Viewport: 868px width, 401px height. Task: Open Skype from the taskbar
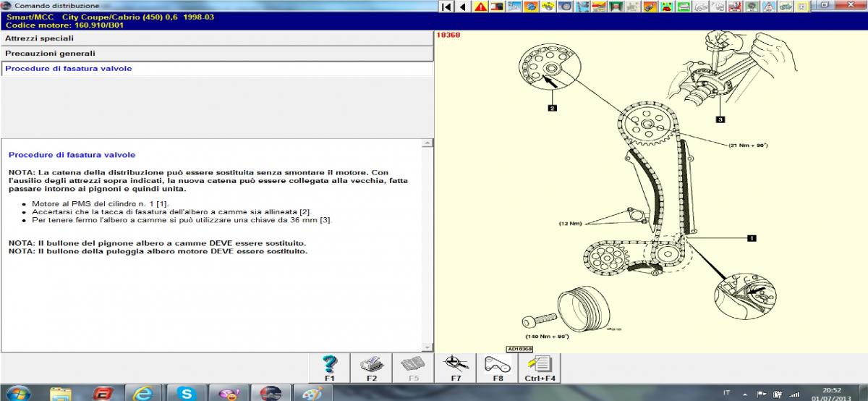click(x=187, y=393)
